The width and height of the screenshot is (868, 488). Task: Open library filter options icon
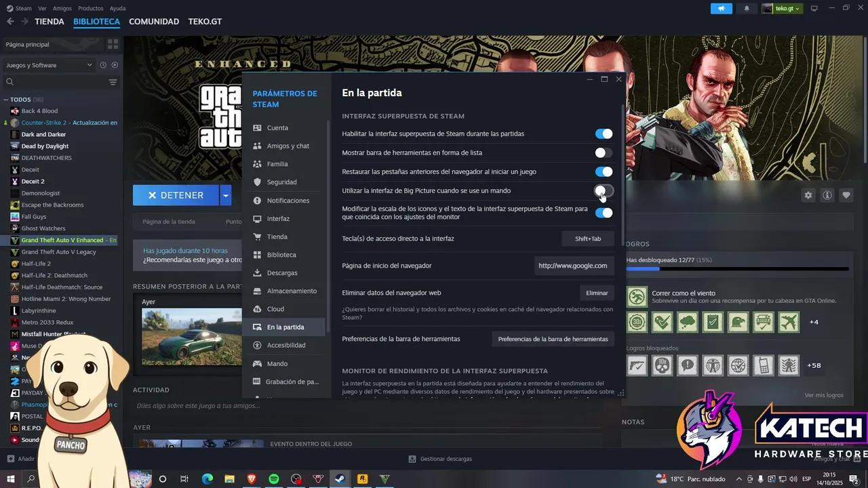click(113, 82)
